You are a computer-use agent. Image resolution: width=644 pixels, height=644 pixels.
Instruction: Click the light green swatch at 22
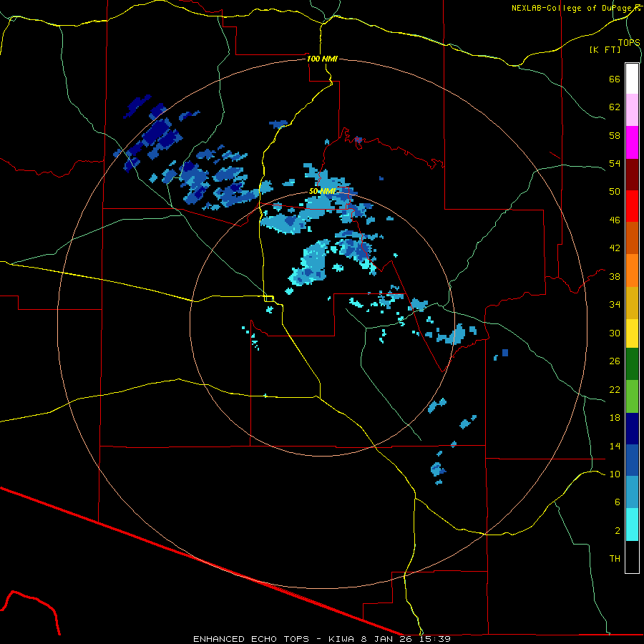(x=632, y=396)
